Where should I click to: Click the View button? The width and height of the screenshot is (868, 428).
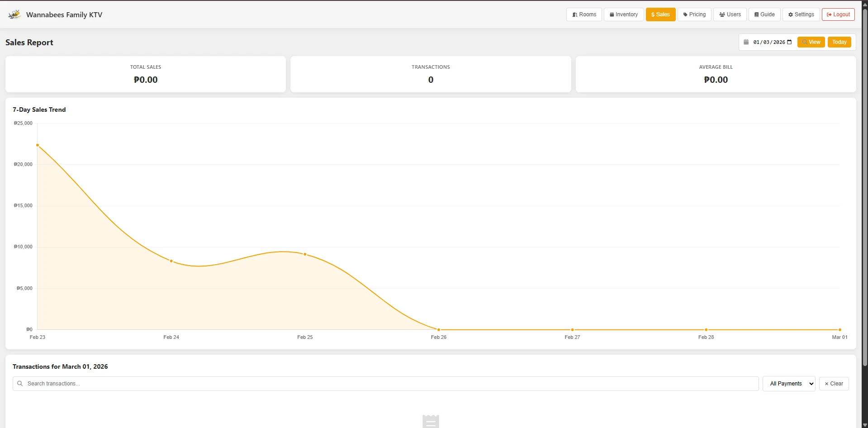(811, 42)
